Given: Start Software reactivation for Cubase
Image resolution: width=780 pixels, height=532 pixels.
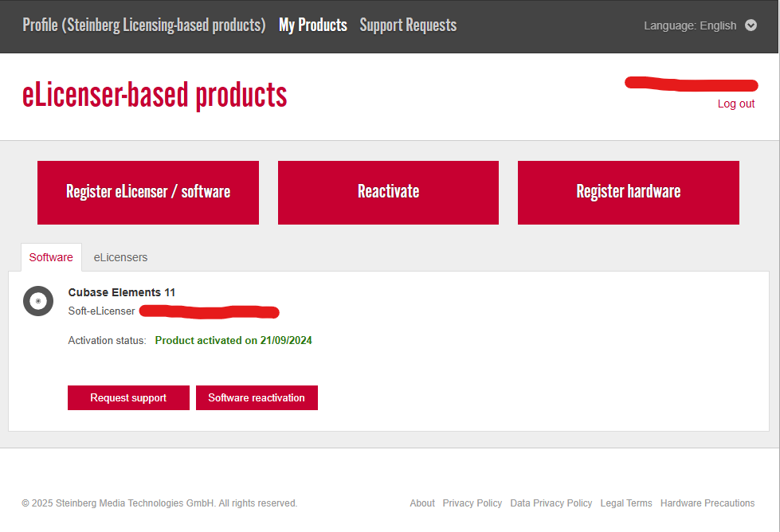Looking at the screenshot, I should point(257,398).
